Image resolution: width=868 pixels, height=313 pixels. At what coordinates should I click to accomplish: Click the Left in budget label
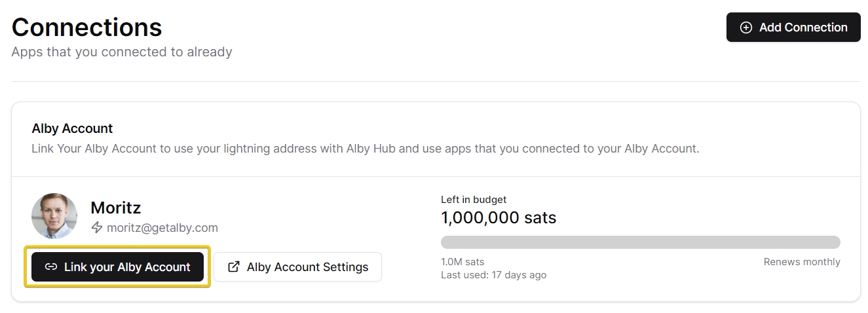[x=474, y=200]
